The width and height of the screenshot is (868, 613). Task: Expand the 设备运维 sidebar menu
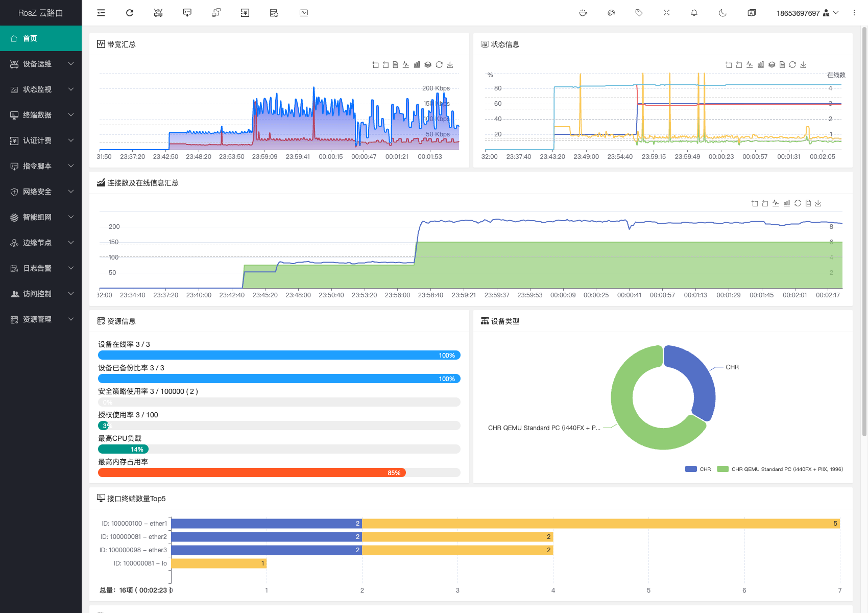click(41, 64)
